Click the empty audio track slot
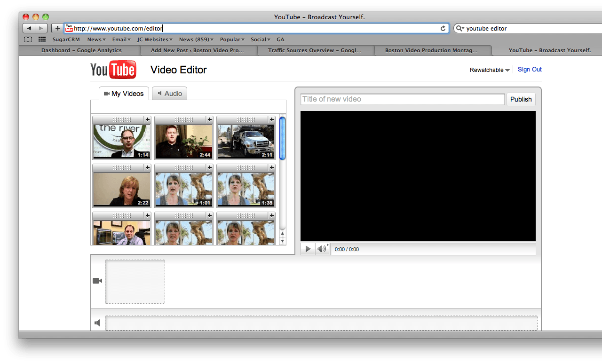Viewport: 602px width, 364px height. (x=321, y=323)
